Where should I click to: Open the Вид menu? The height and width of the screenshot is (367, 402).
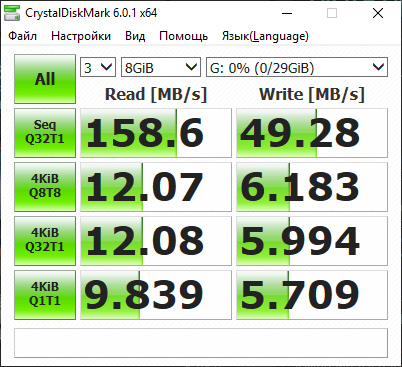coord(135,36)
